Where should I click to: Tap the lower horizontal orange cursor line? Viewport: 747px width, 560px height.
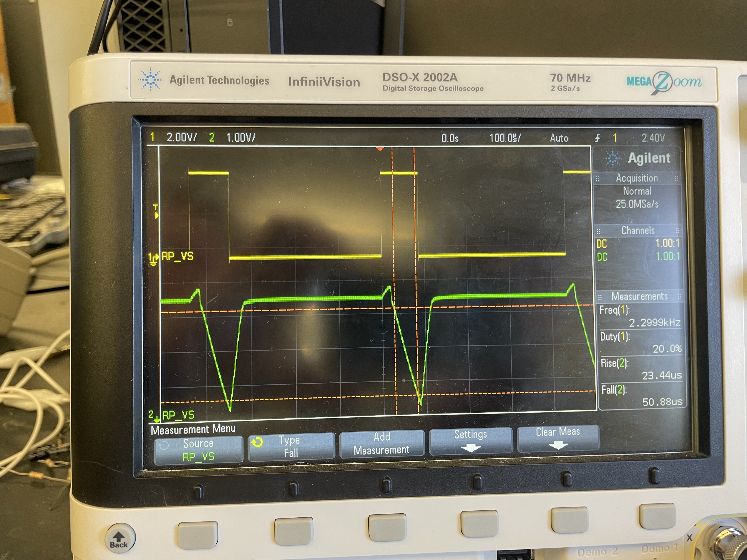click(378, 397)
